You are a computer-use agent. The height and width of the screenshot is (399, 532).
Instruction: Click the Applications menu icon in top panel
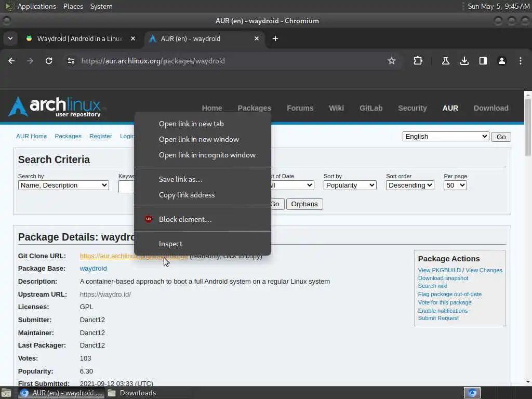(x=9, y=6)
